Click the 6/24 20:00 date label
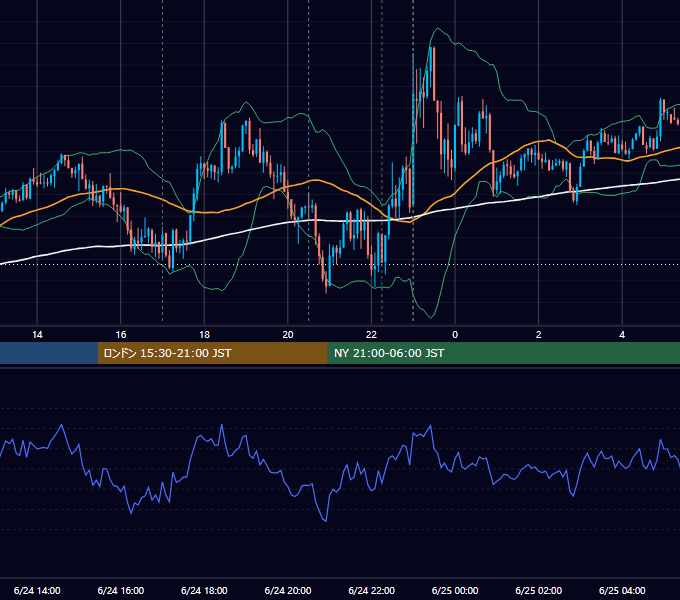The width and height of the screenshot is (680, 600). pyautogui.click(x=288, y=591)
